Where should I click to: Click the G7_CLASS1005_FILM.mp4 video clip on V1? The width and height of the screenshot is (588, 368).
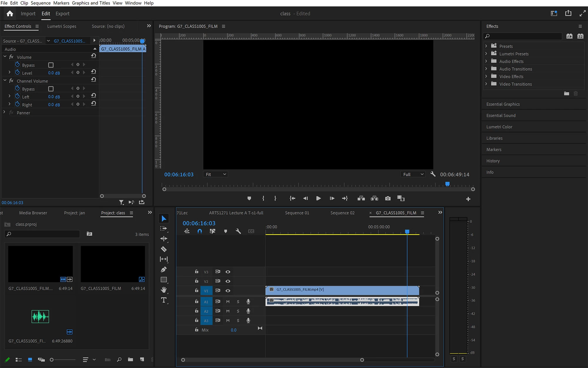(x=342, y=290)
